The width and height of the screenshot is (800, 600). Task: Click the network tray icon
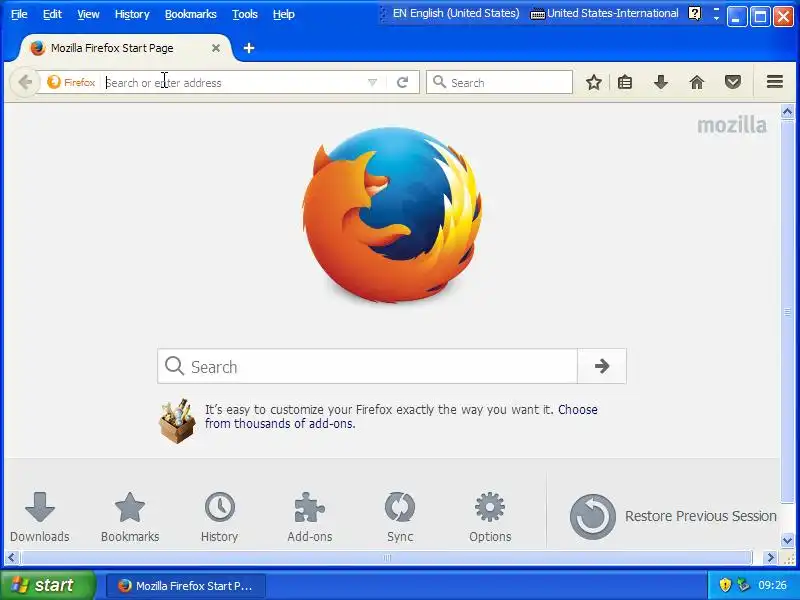[x=743, y=585]
